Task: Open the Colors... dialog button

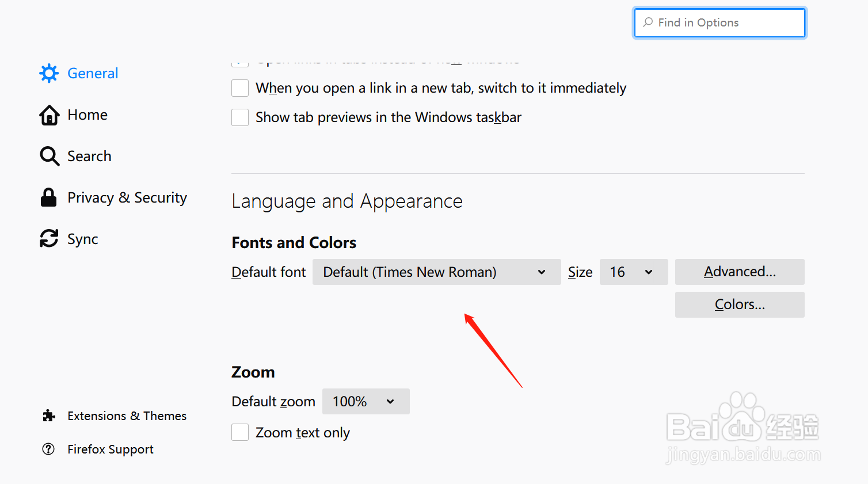Action: [x=740, y=304]
